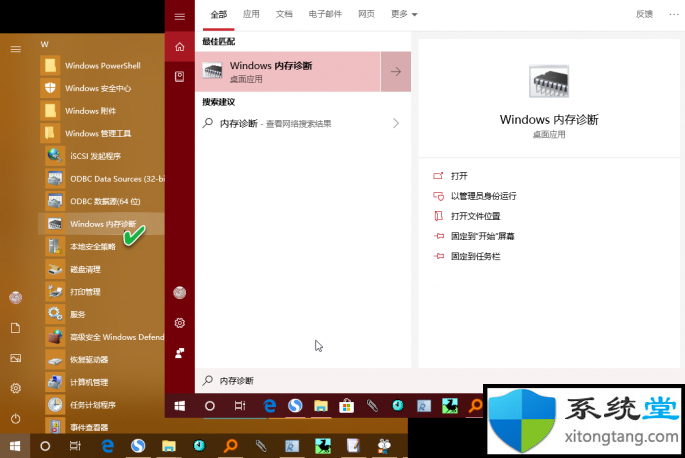Open the Notepad icon on the bottom taskbar
The height and width of the screenshot is (458, 685).
tap(353, 446)
